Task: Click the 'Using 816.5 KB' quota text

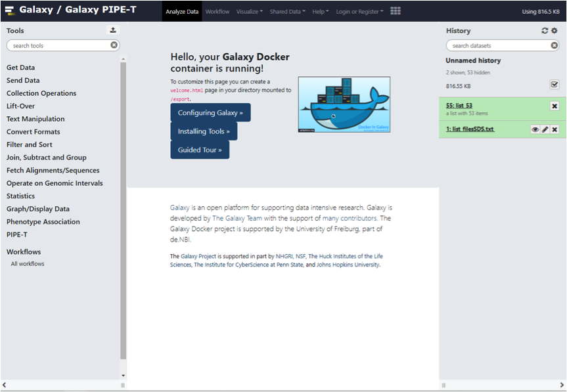Action: tap(541, 12)
